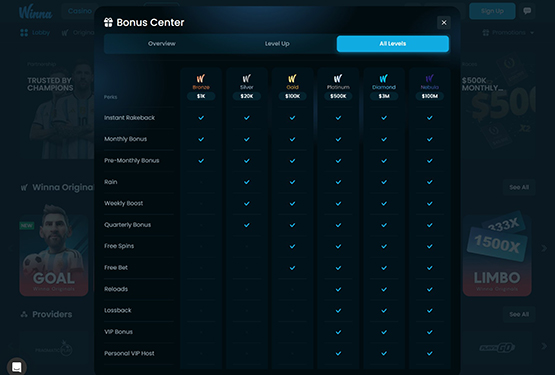Image resolution: width=555 pixels, height=375 pixels.
Task: Click the Sign Up button in header
Action: pos(492,11)
